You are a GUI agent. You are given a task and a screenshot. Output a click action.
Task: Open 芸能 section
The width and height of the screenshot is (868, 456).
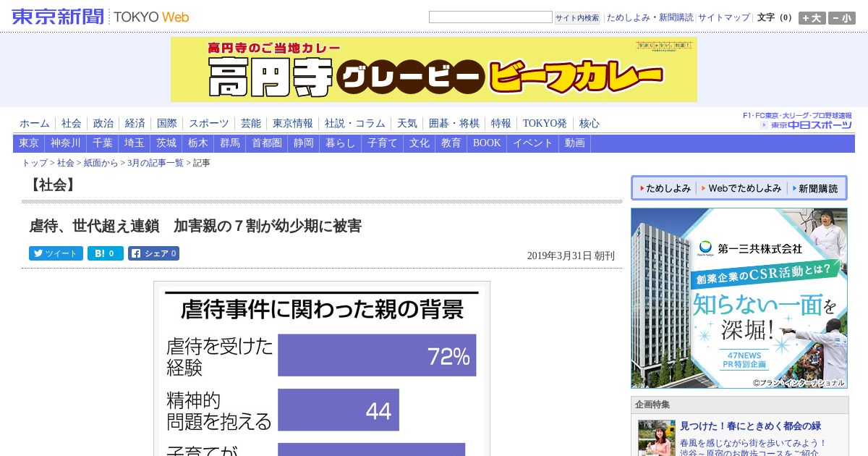[251, 124]
